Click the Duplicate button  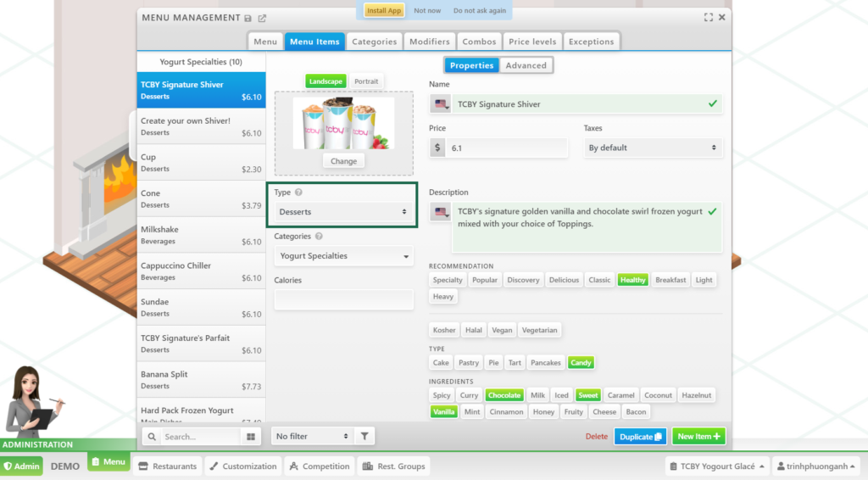click(x=641, y=437)
